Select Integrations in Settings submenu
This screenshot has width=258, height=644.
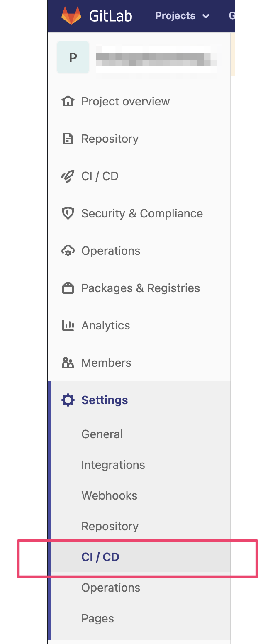point(113,465)
